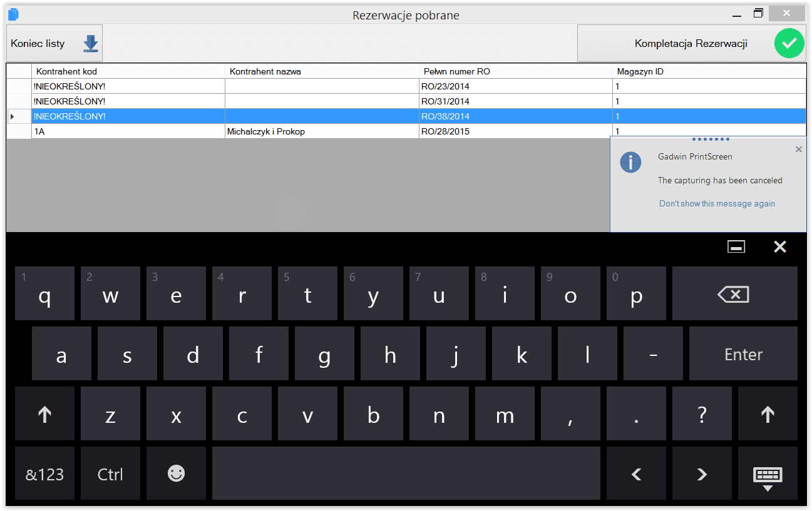Sort by the Kontrahent kod column header
This screenshot has height=511, width=812.
[128, 71]
